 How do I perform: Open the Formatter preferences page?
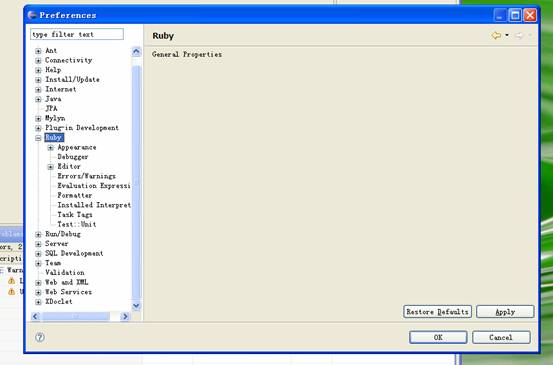click(x=75, y=195)
